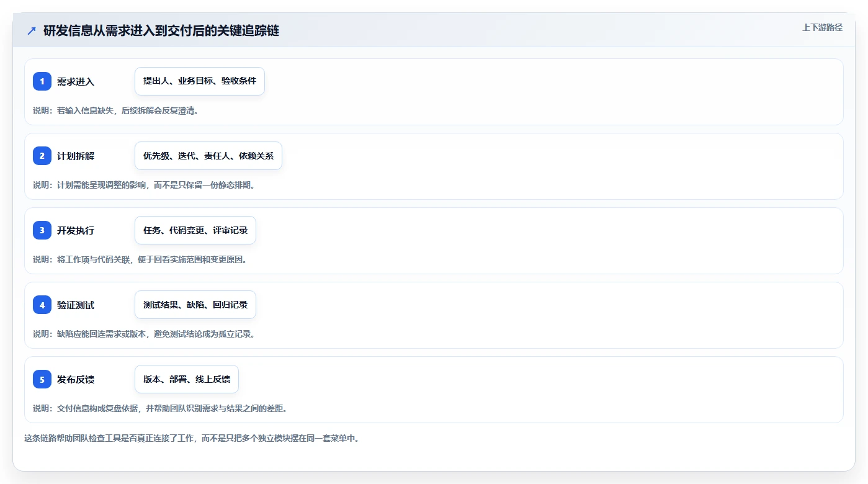Click the 需求进入 step title
The width and height of the screenshot is (868, 484).
point(76,81)
